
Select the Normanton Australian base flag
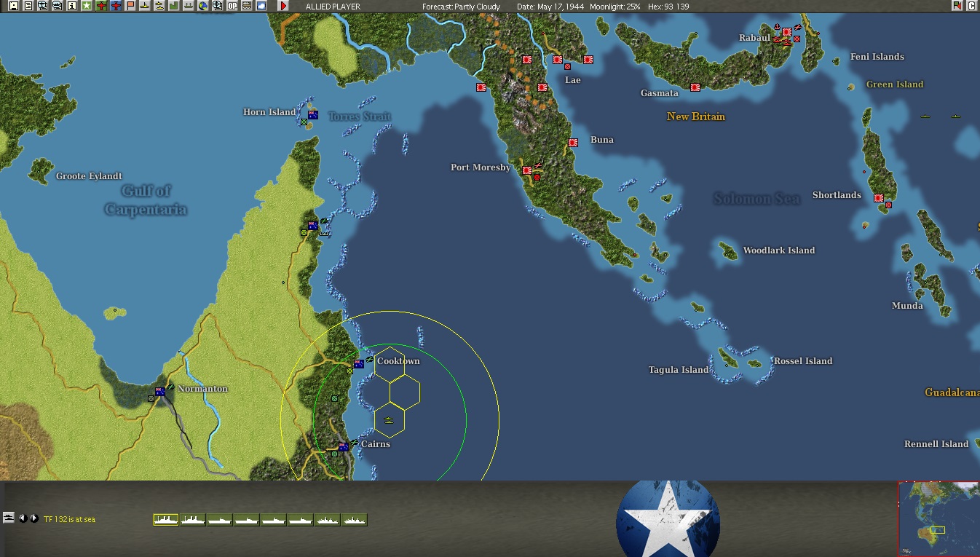[x=159, y=392]
